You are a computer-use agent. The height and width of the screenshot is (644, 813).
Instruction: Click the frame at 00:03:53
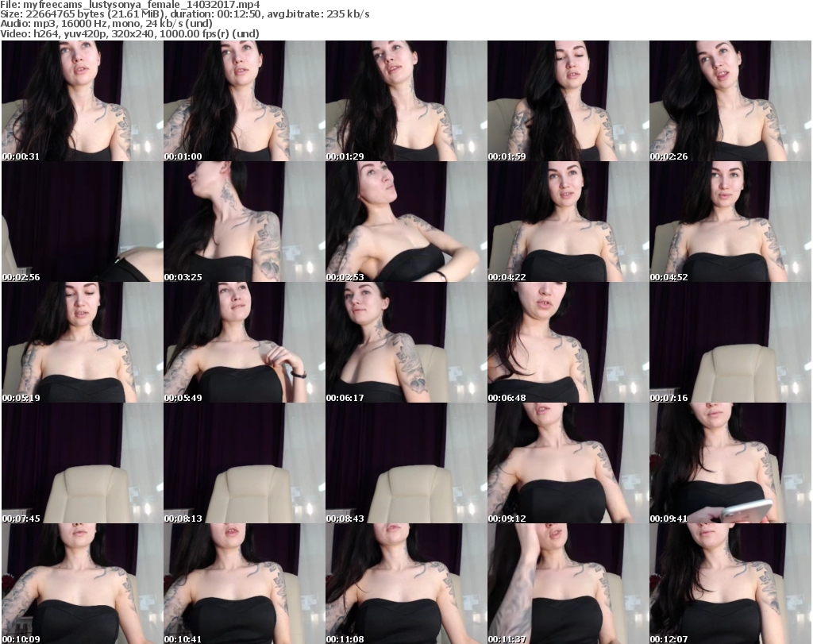[406, 222]
